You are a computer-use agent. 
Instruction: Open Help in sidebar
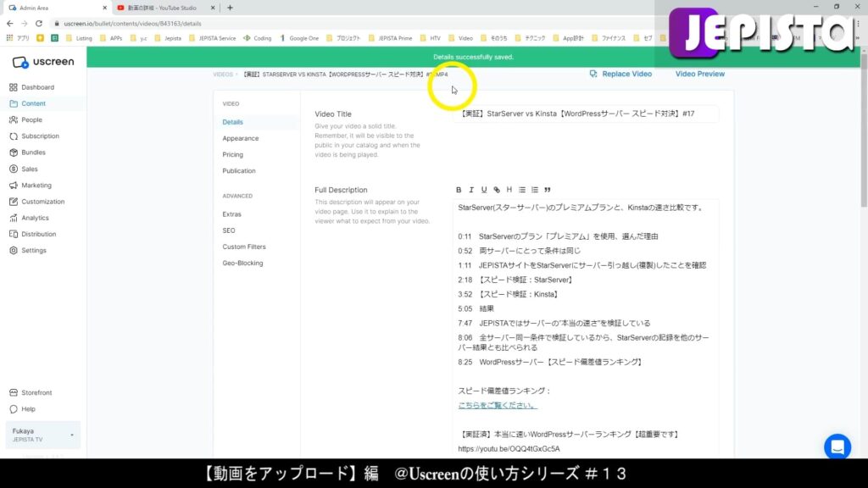(x=22, y=409)
